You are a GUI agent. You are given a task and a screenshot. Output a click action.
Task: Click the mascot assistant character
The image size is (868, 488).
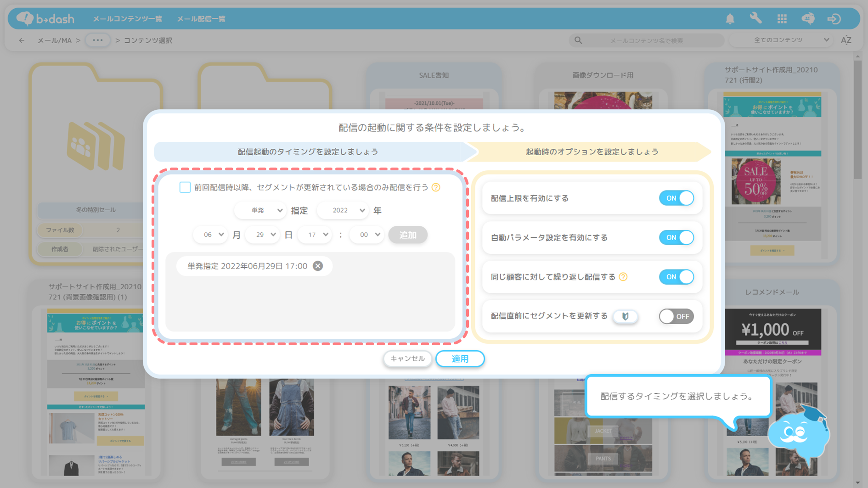pos(799,434)
